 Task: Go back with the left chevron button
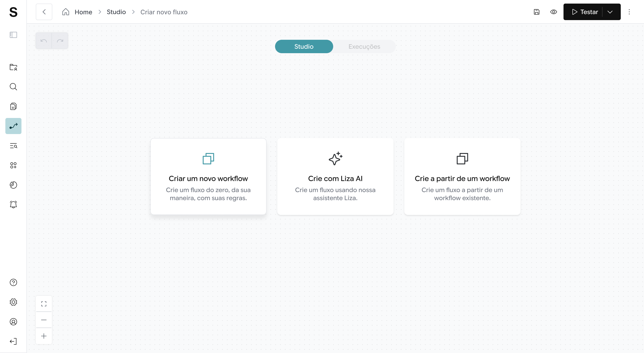pyautogui.click(x=44, y=12)
